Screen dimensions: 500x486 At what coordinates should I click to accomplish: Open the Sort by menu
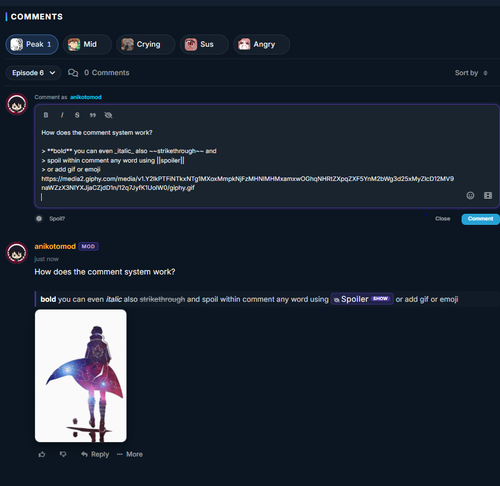[471, 73]
